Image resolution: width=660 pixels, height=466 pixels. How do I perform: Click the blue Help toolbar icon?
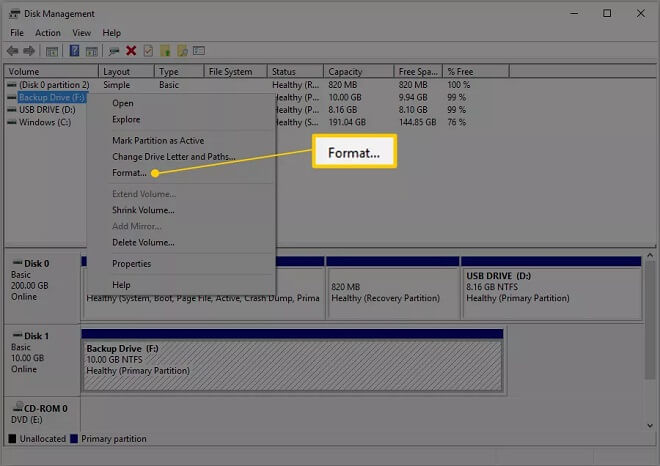tap(74, 51)
